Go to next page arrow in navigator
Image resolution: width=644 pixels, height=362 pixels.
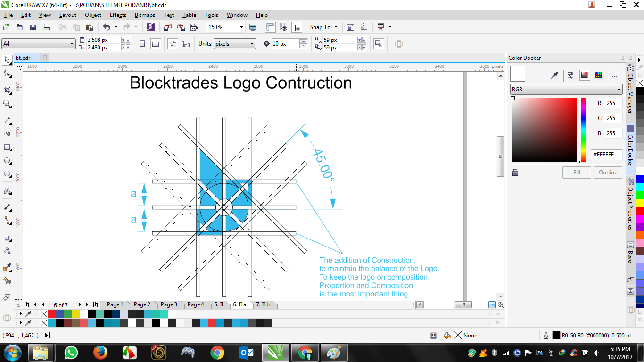point(80,304)
